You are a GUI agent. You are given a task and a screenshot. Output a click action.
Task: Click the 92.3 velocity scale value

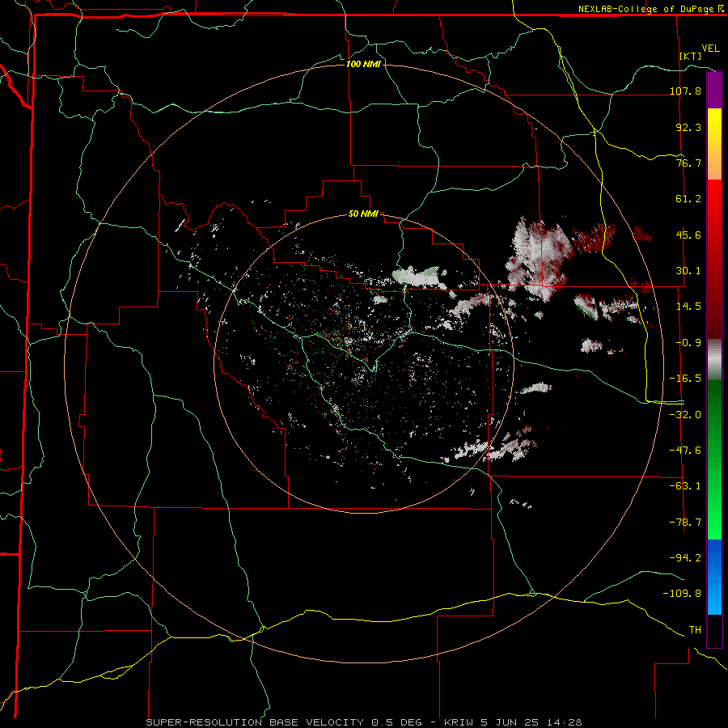tap(688, 127)
